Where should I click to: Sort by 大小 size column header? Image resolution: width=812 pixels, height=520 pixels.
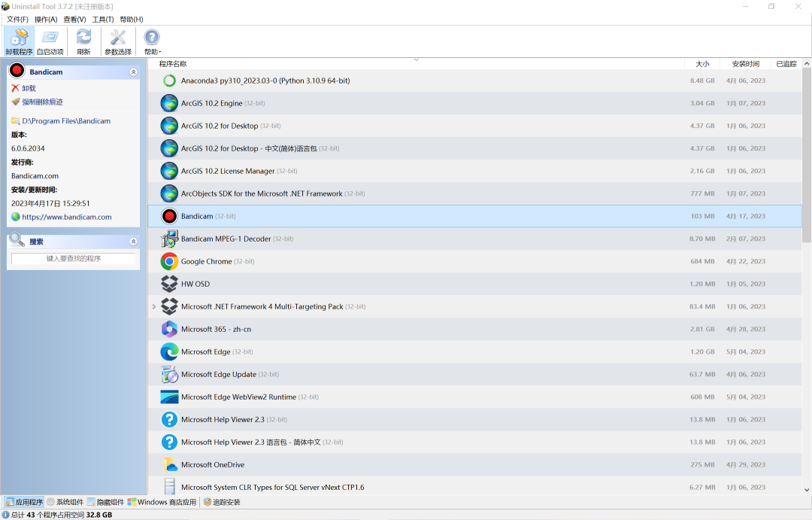click(702, 64)
